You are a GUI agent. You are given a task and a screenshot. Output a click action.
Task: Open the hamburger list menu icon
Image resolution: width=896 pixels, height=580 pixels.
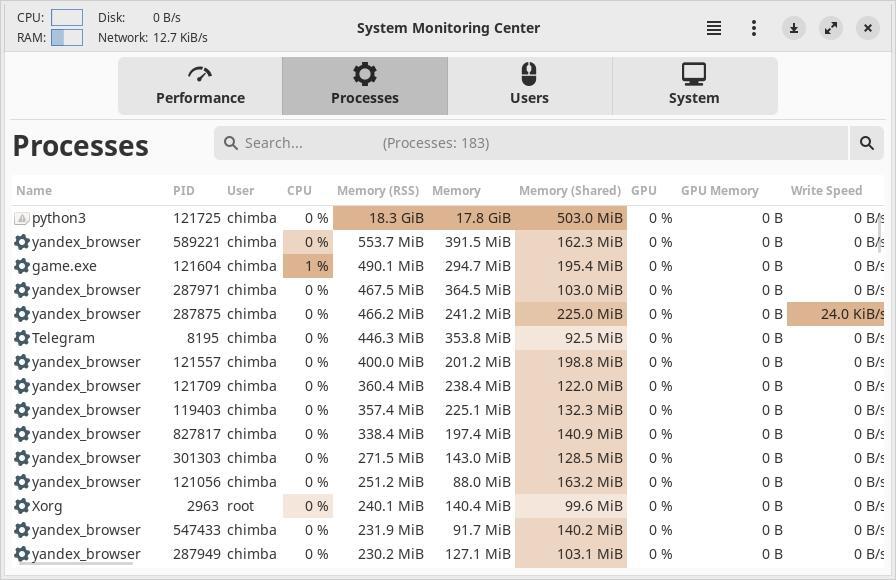(x=714, y=28)
